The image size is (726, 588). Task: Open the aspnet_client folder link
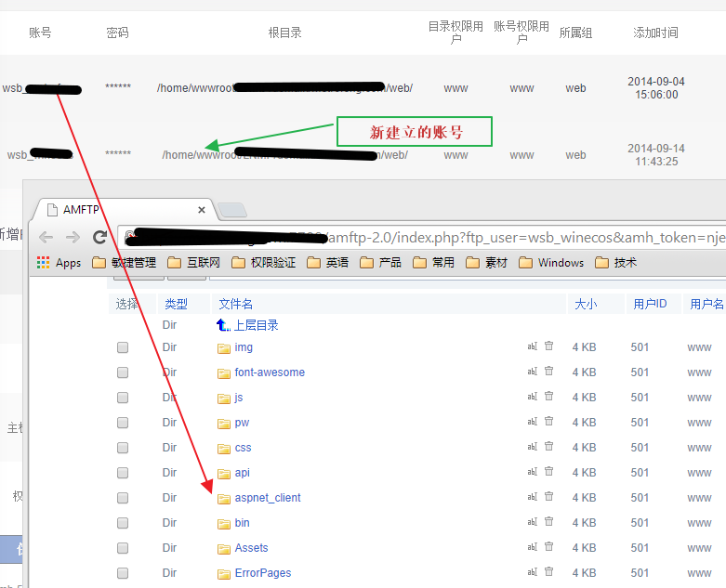pyautogui.click(x=268, y=498)
